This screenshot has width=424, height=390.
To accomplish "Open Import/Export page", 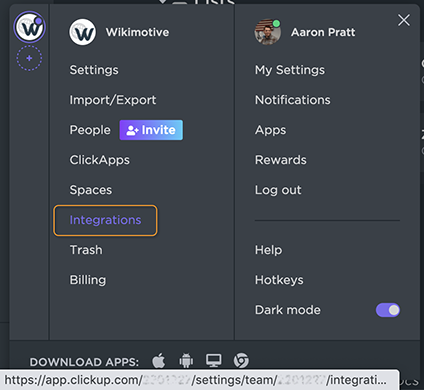I will coord(113,100).
